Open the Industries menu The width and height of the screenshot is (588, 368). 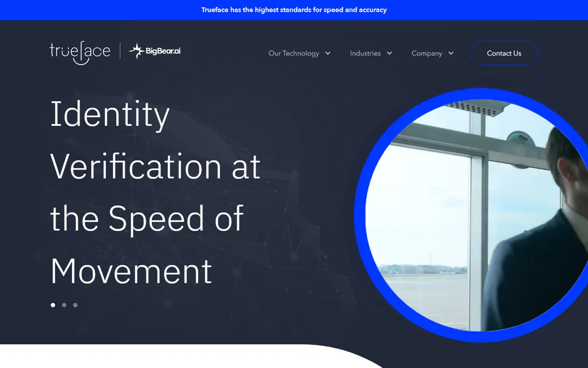tap(365, 53)
